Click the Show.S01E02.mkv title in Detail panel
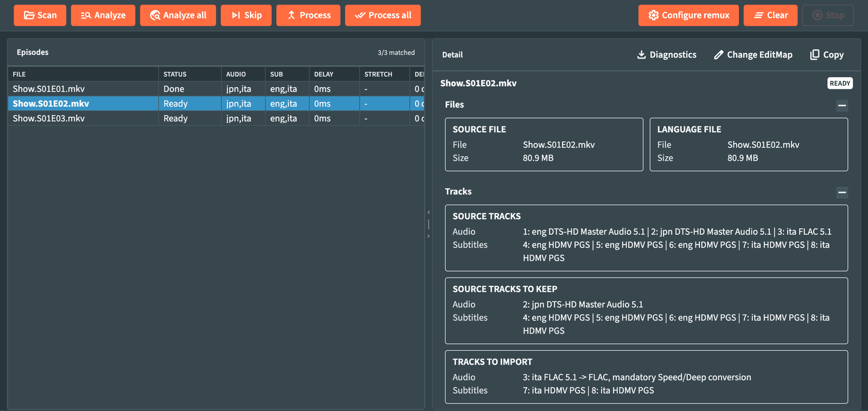Image resolution: width=868 pixels, height=411 pixels. [x=478, y=83]
